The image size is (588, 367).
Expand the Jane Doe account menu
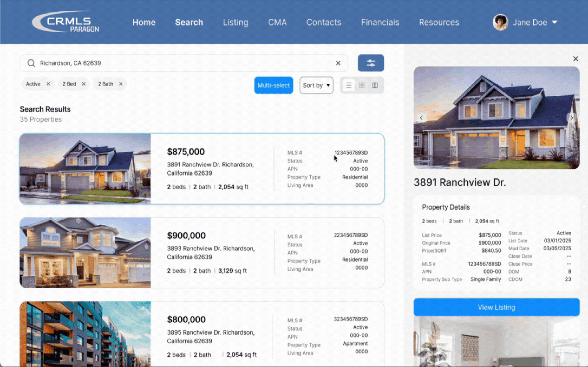(554, 22)
